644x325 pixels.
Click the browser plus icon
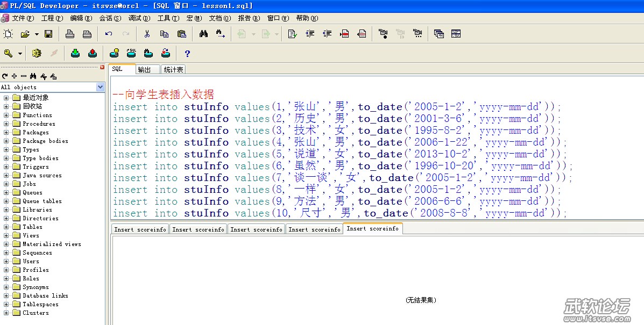point(15,76)
